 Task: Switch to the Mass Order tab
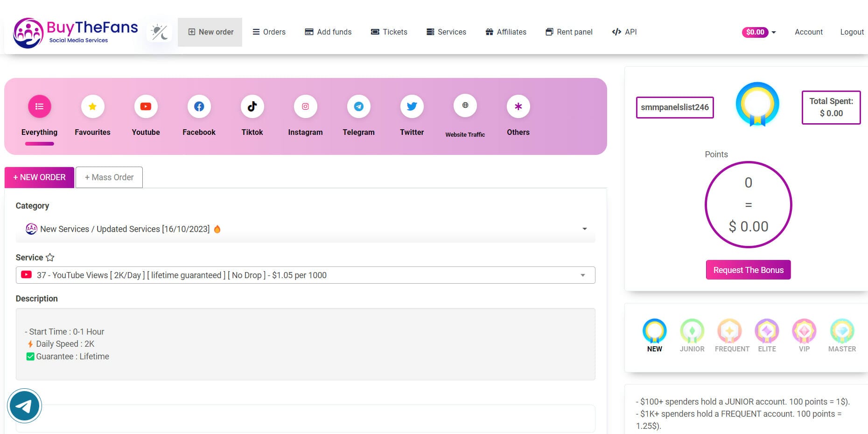pyautogui.click(x=109, y=177)
